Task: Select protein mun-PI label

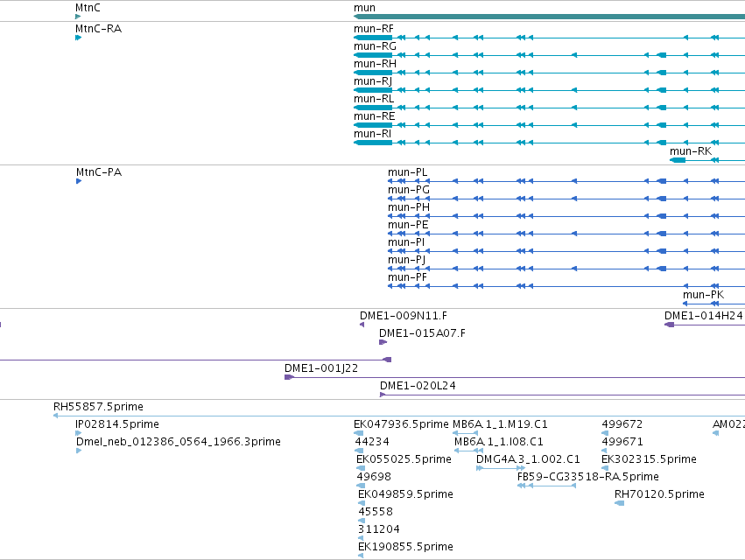Action: coord(406,242)
